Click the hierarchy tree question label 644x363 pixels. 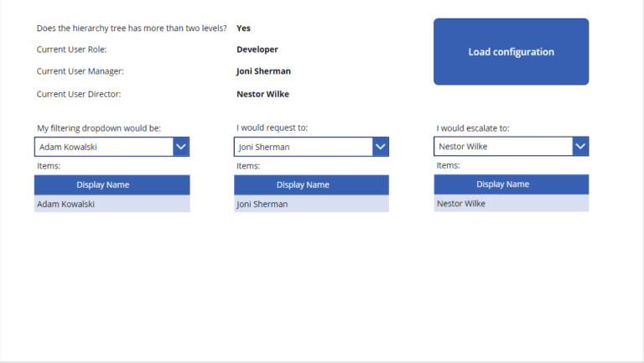pos(132,28)
